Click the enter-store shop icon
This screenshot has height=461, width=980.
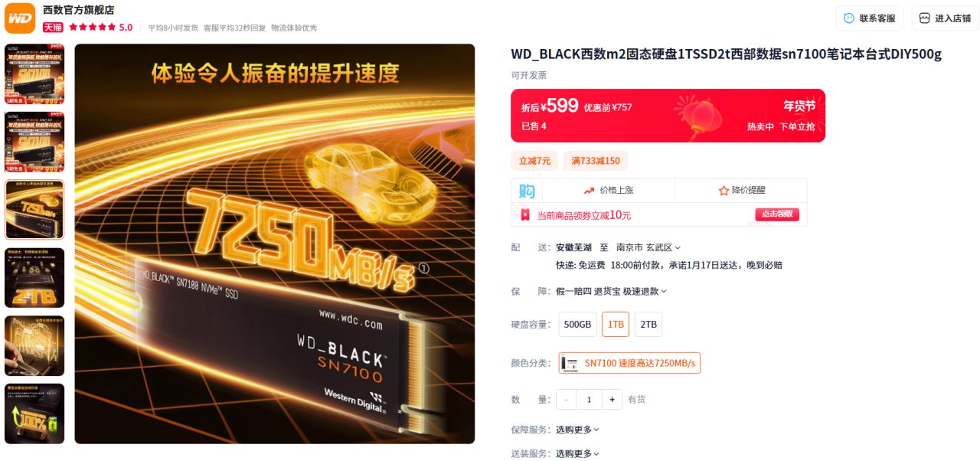[x=924, y=18]
